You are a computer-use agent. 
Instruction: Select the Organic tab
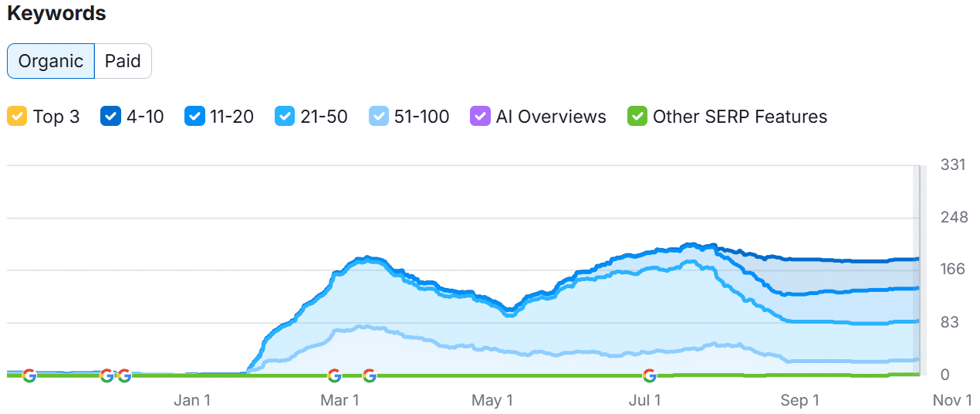[51, 61]
